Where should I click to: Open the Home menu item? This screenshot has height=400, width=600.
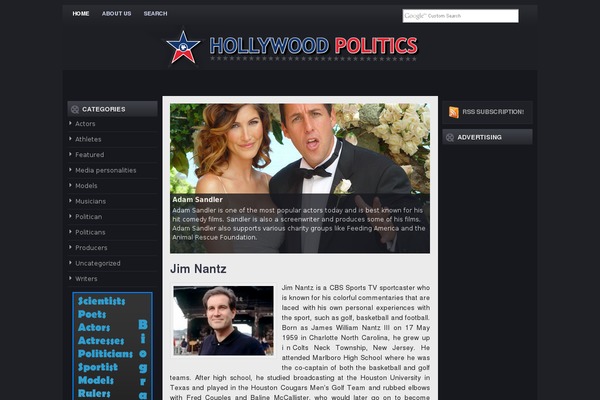tap(81, 14)
